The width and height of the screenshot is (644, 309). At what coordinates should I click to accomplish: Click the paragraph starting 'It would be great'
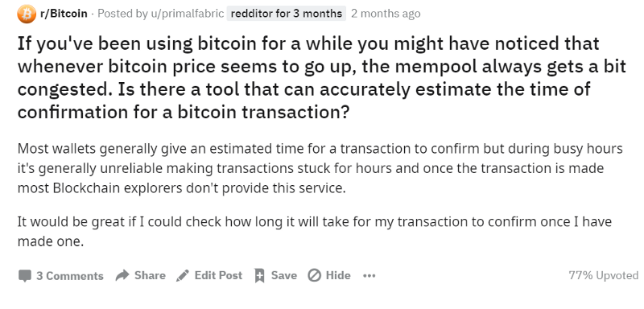[315, 232]
